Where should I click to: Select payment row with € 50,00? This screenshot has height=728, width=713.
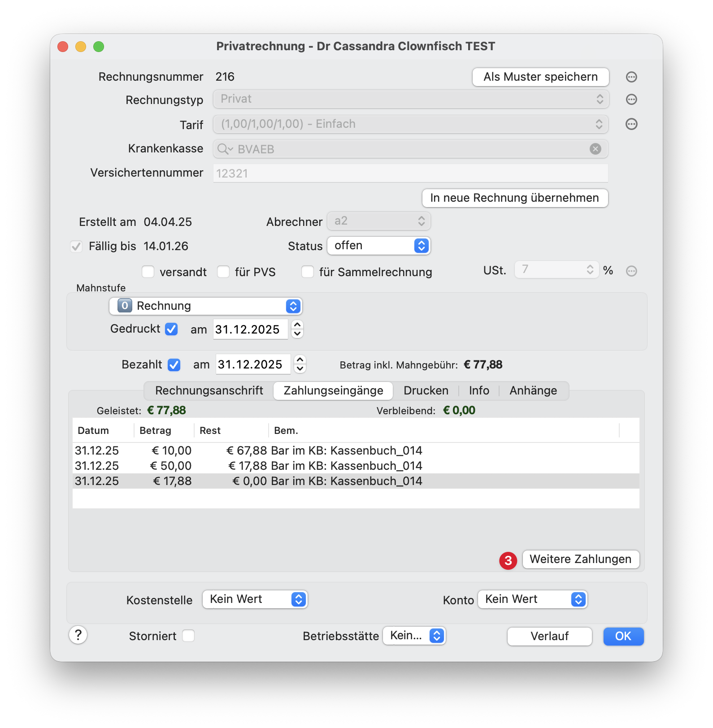(x=356, y=466)
